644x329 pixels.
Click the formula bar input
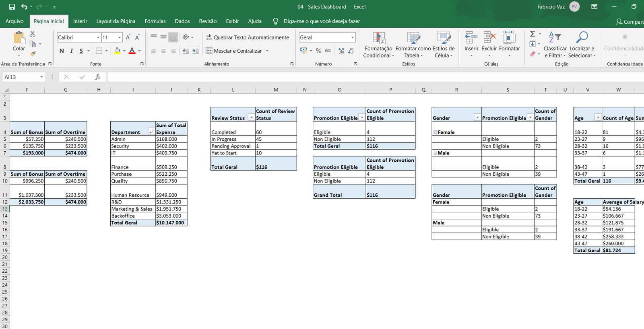pyautogui.click(x=375, y=77)
